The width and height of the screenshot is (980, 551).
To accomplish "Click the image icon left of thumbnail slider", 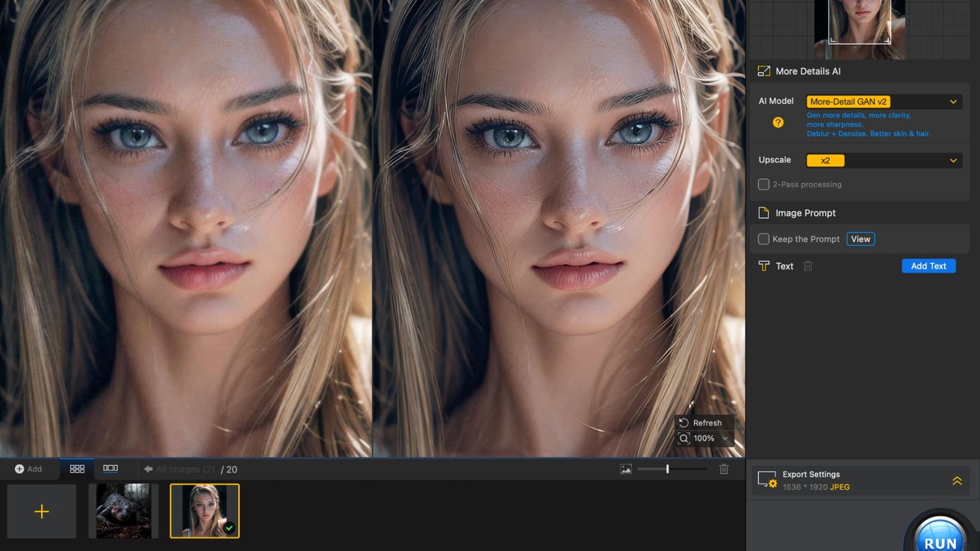I will click(x=626, y=469).
